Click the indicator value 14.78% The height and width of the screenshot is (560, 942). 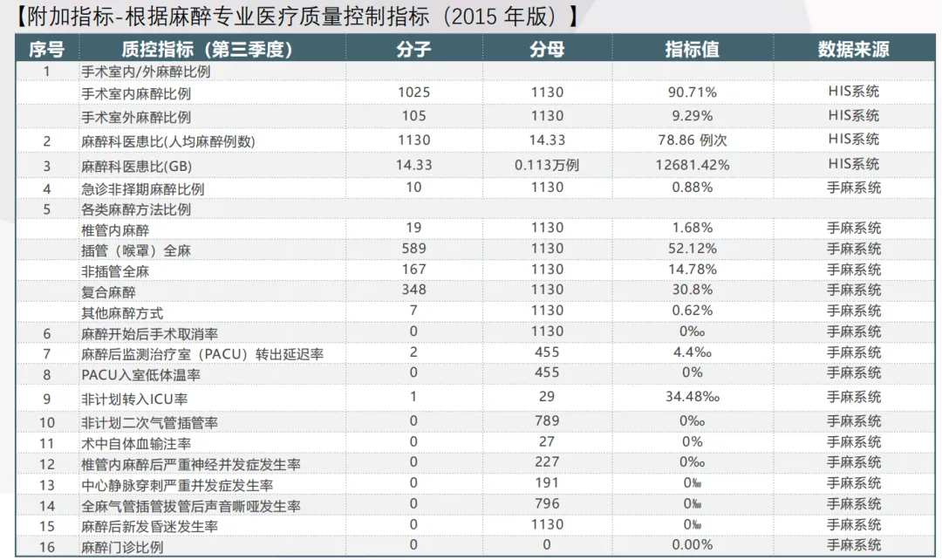(x=692, y=270)
